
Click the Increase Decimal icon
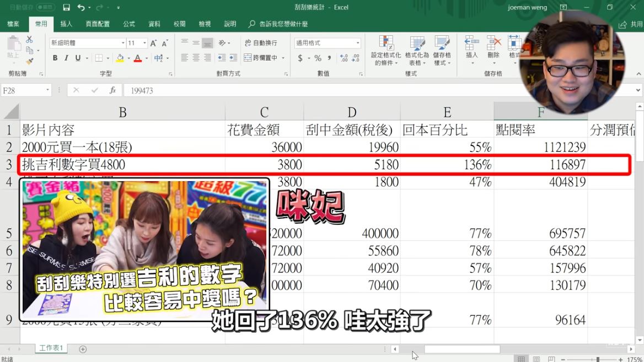[x=344, y=58]
